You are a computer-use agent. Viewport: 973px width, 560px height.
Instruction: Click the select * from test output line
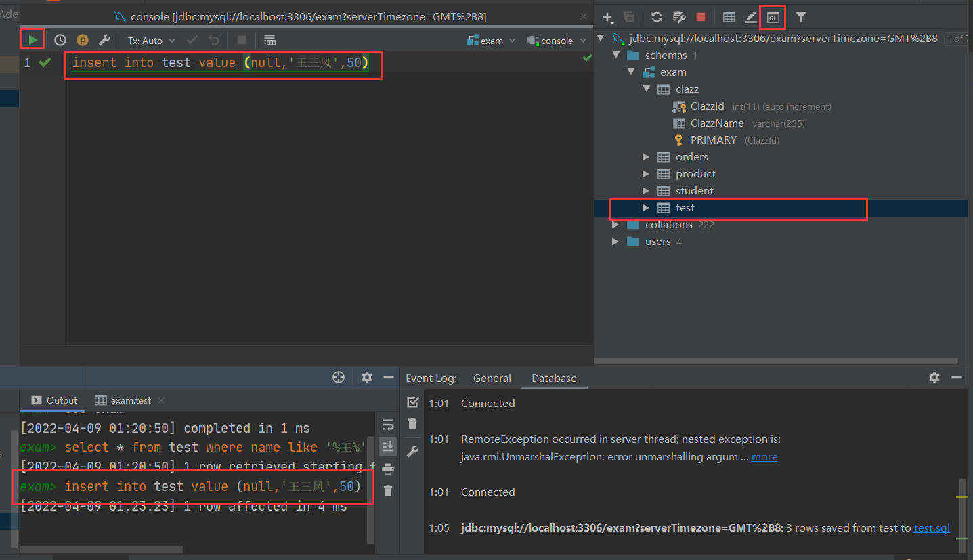click(193, 447)
